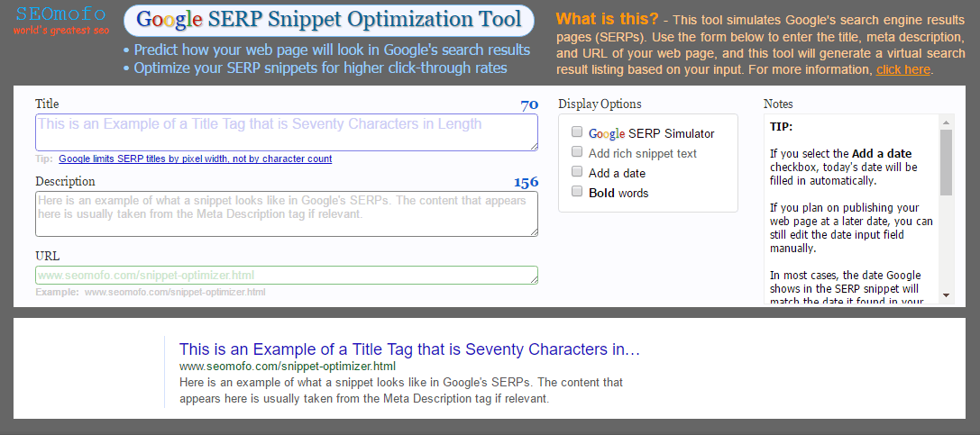
Task: Click the Notes scrollbar down arrow
Action: tap(946, 295)
